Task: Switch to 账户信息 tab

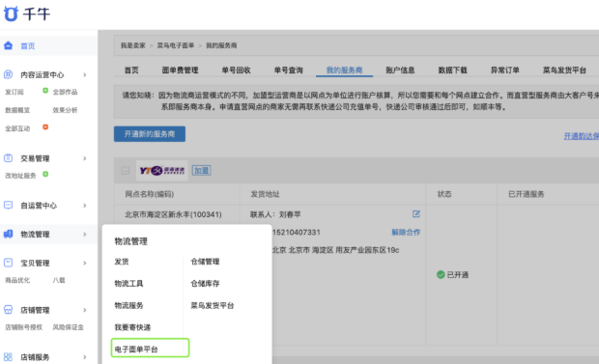Action: (400, 70)
